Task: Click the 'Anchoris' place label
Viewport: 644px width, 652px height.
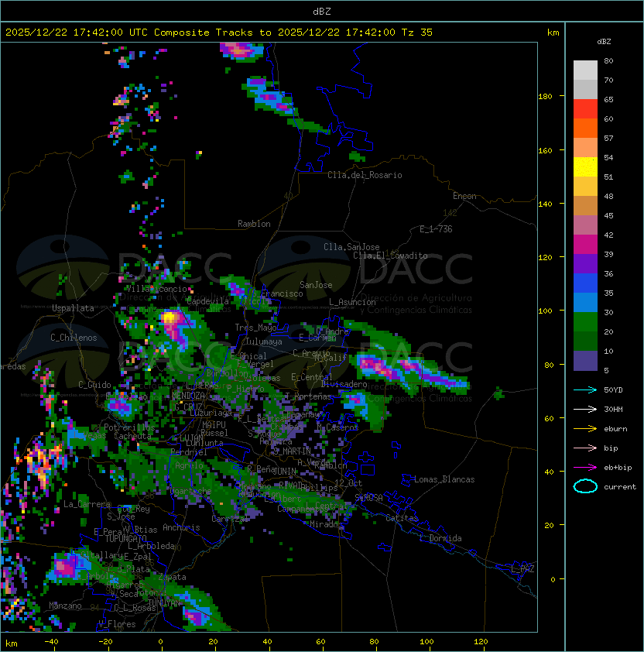Action: [181, 527]
